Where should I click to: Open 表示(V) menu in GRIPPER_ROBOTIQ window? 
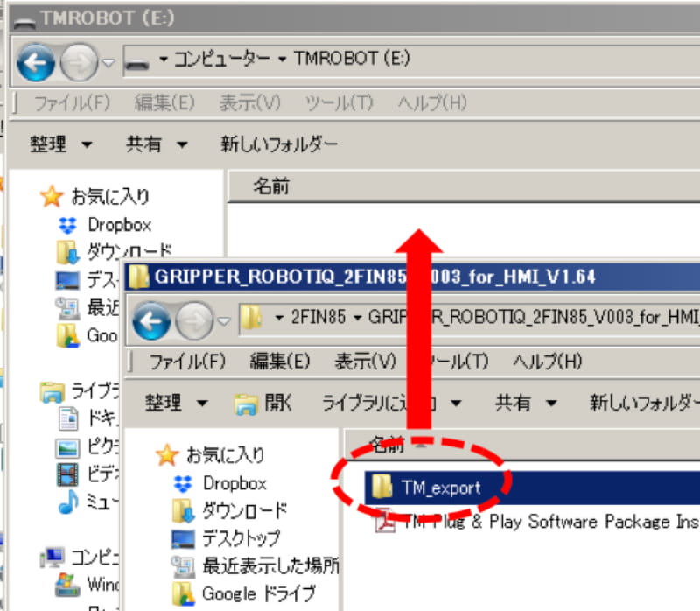pyautogui.click(x=365, y=362)
